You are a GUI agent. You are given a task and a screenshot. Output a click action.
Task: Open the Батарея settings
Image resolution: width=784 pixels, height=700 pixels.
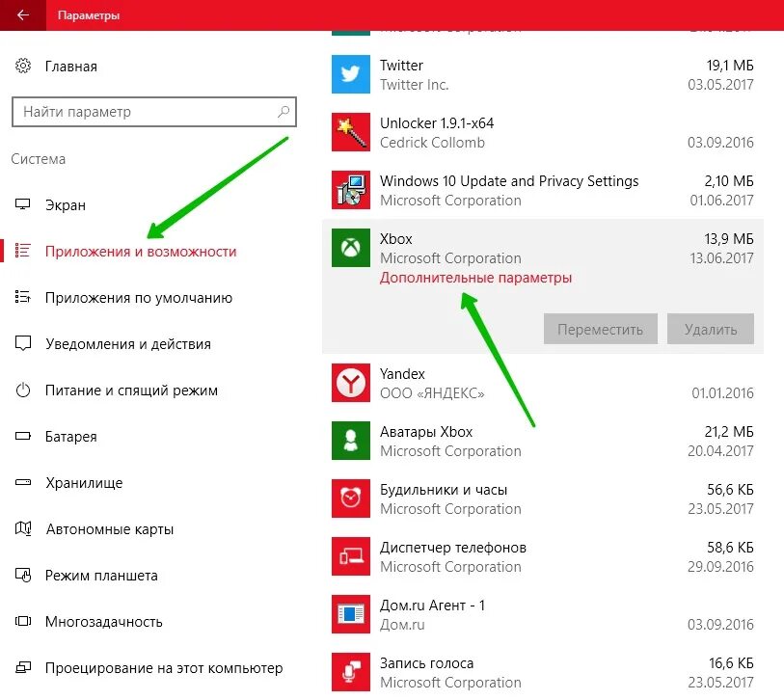point(71,437)
